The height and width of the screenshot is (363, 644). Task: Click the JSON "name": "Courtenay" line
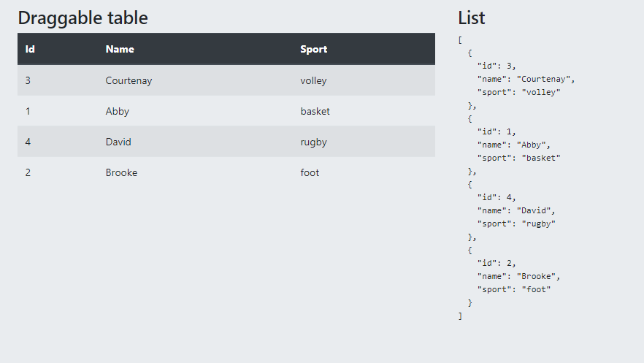(x=526, y=79)
